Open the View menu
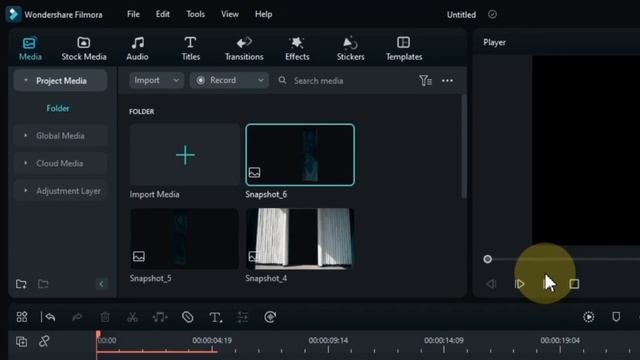This screenshot has height=360, width=640. click(230, 14)
